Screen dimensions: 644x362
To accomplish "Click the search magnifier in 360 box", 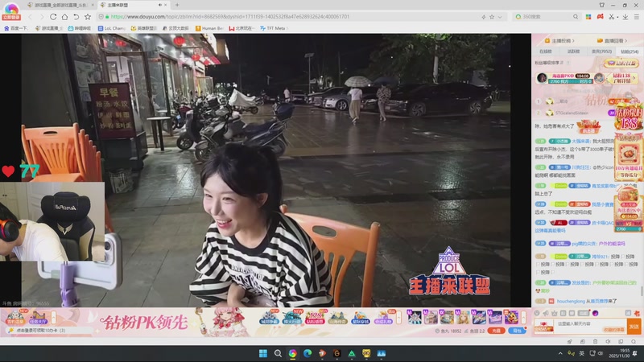I will [x=576, y=17].
